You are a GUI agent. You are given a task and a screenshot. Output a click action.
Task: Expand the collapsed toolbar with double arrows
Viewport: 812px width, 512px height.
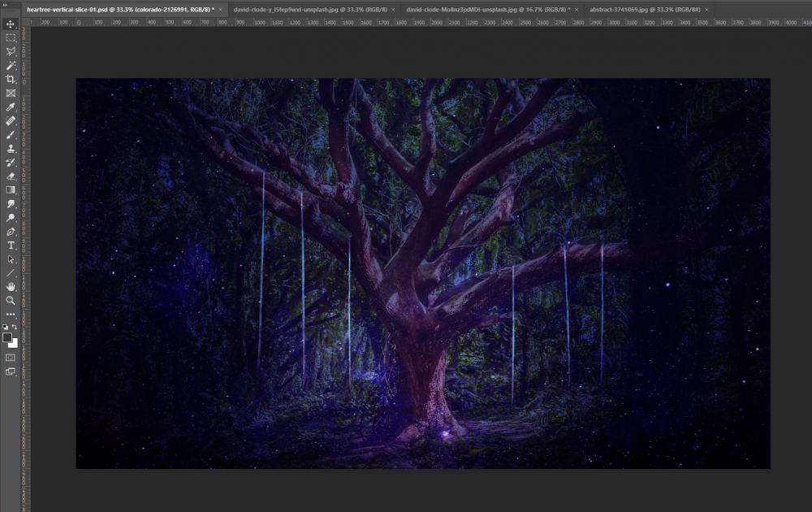click(6, 5)
